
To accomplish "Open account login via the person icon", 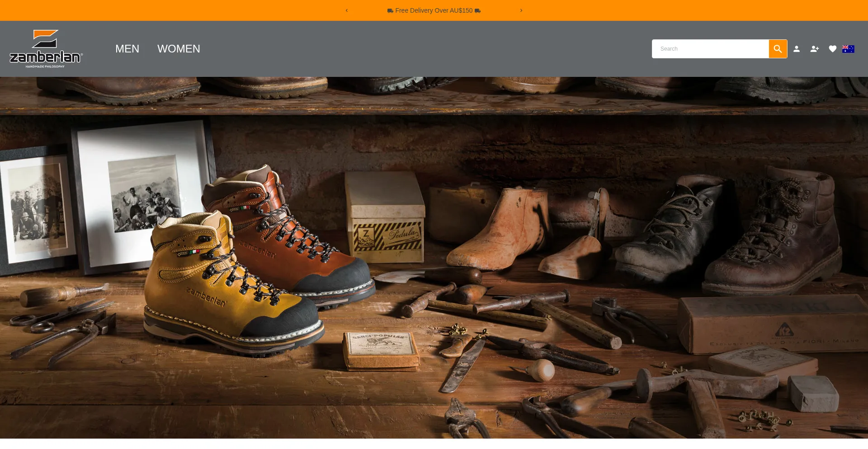I will 797,48.
